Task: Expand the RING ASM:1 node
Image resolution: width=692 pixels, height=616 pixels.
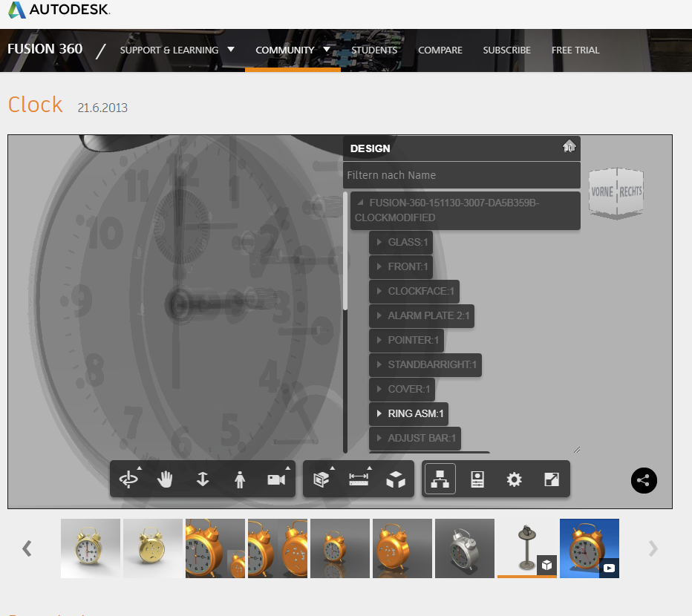Action: coord(379,413)
